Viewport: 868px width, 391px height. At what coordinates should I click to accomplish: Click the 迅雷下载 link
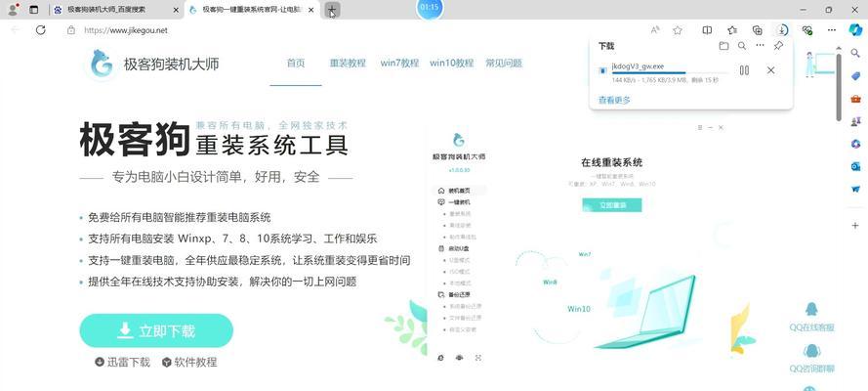[122, 363]
